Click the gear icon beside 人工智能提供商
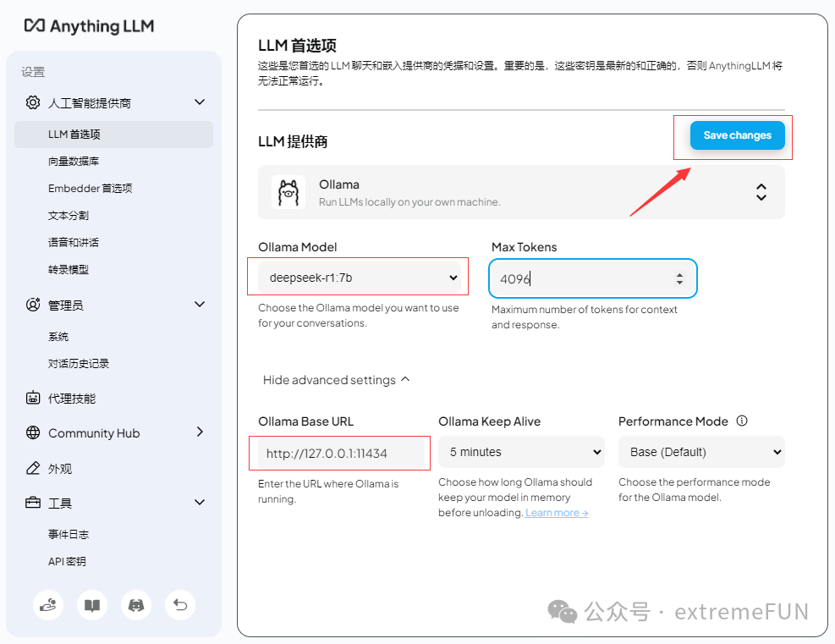 click(33, 102)
